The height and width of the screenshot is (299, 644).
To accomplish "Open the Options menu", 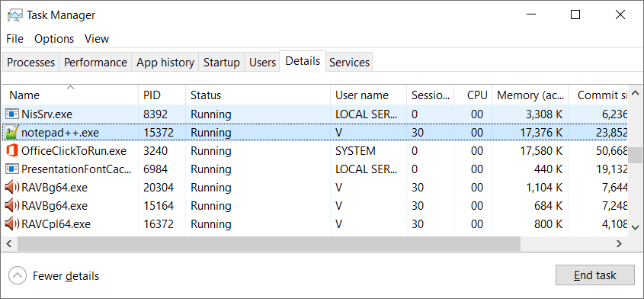I will pos(54,39).
